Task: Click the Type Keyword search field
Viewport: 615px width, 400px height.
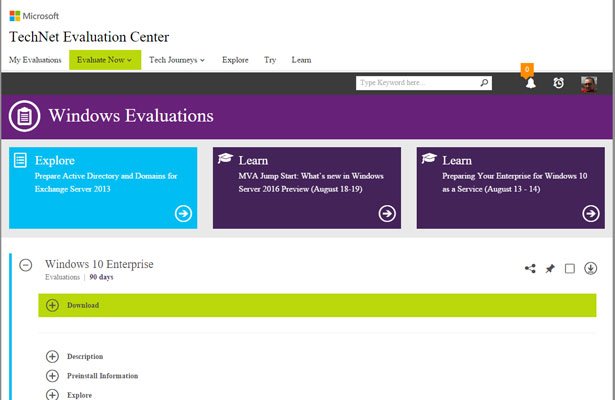Action: point(416,83)
